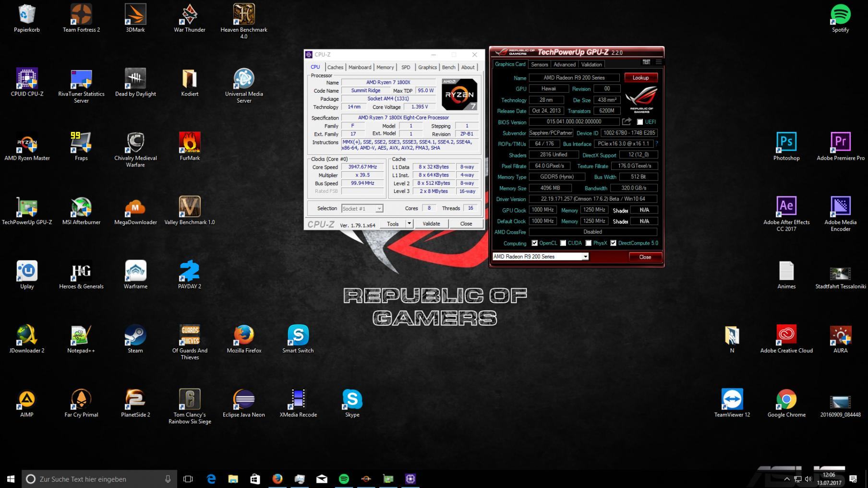The width and height of the screenshot is (868, 488).
Task: Open GPU-Z hamburger menu icon
Action: coord(659,62)
